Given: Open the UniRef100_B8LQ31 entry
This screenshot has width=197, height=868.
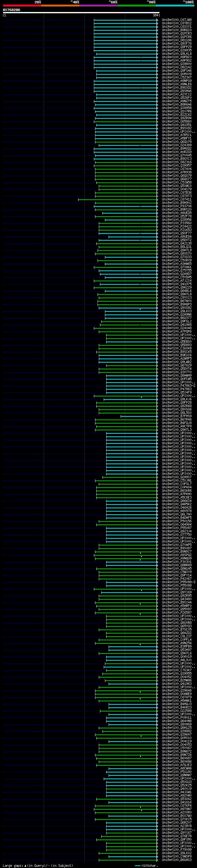Looking at the screenshot, I should click(177, 247).
